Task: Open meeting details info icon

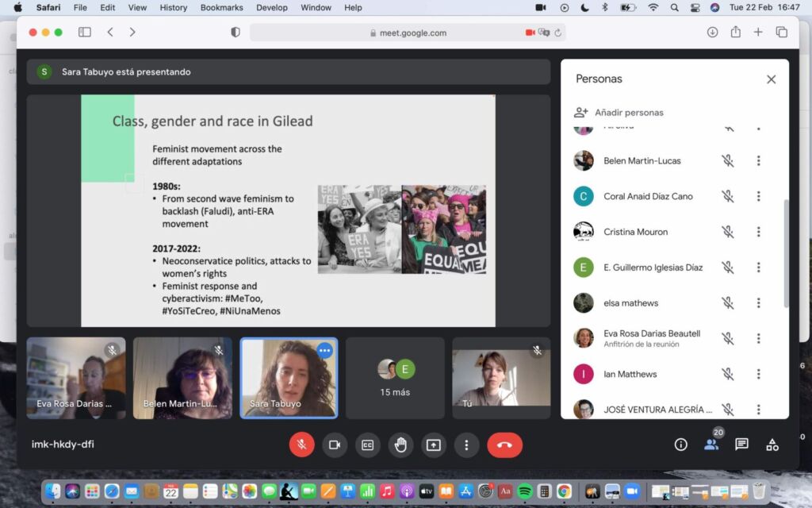Action: [680, 444]
